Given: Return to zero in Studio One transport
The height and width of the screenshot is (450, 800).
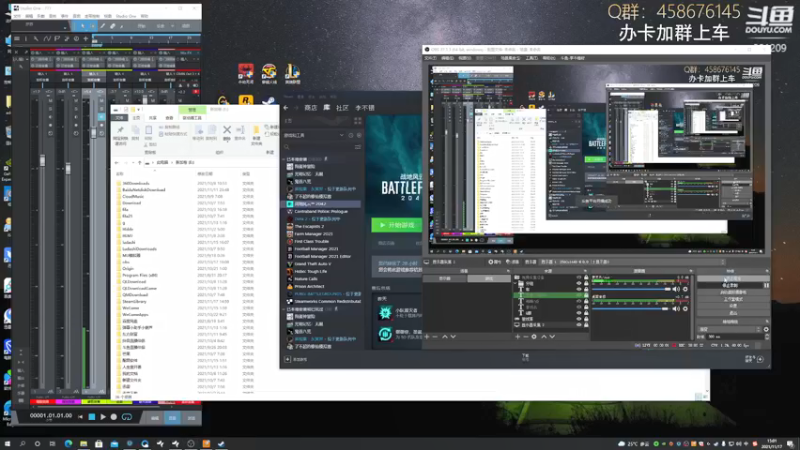Looking at the screenshot, I should [80, 417].
